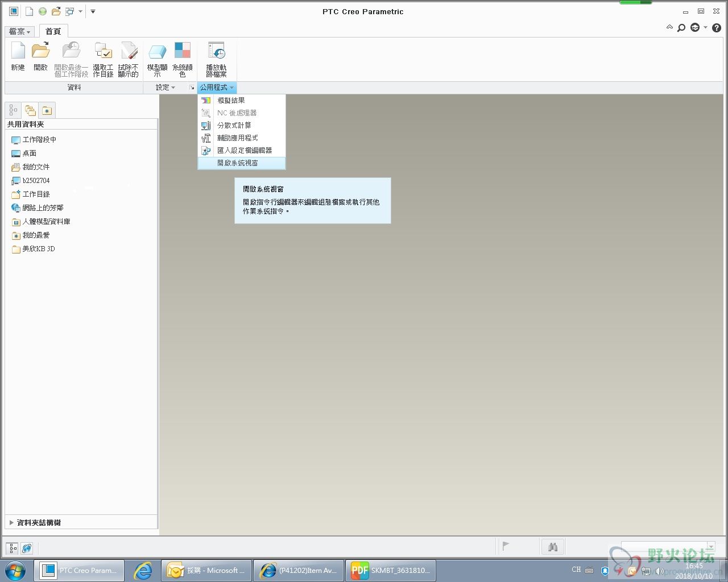Click the settings group dialog launcher arrow
728x582 pixels.
192,88
